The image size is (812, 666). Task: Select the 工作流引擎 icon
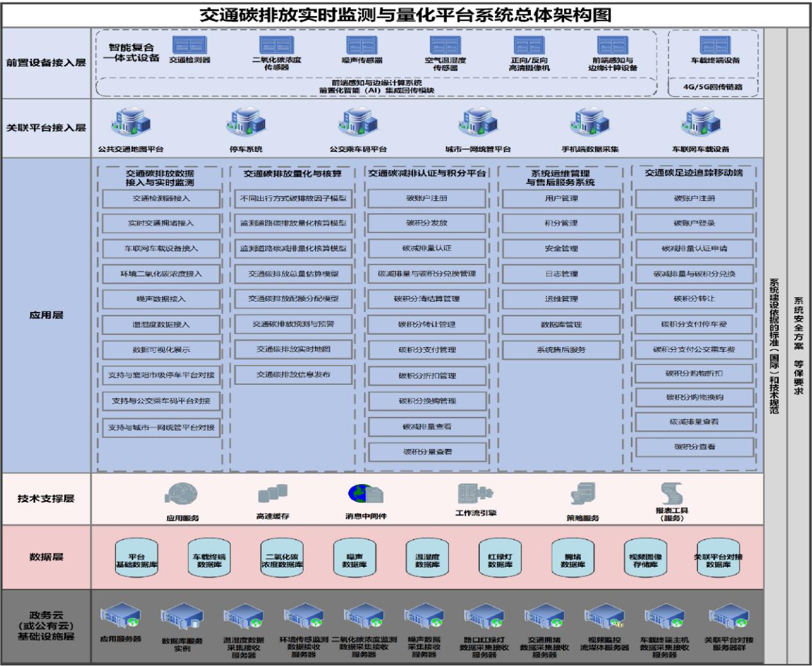pos(475,493)
